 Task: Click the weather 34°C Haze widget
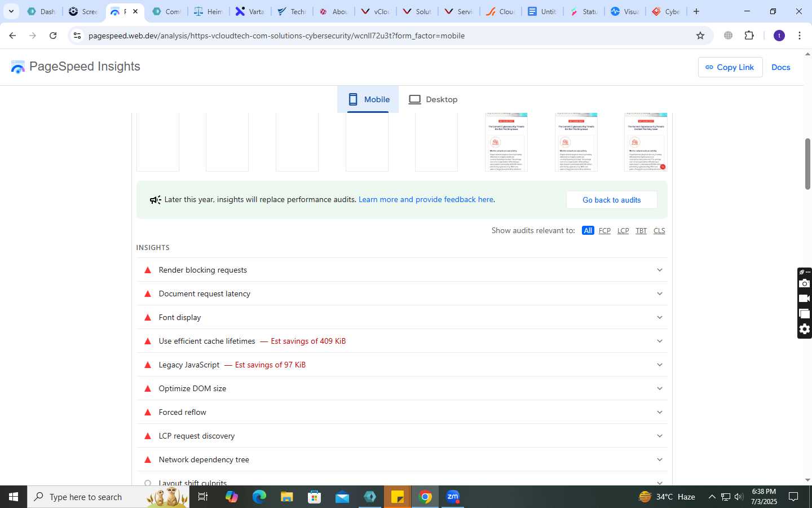point(667,497)
